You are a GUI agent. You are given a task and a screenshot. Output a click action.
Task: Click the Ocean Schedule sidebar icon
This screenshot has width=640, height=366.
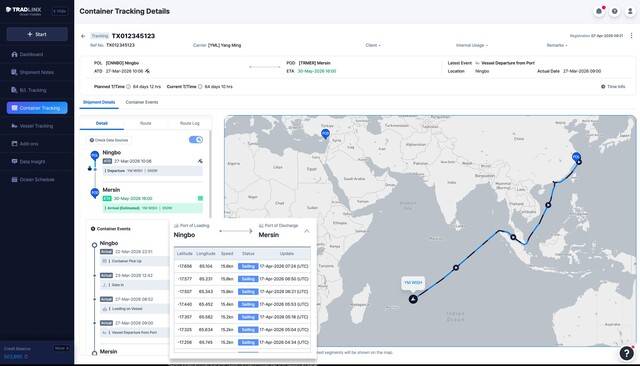click(x=14, y=180)
